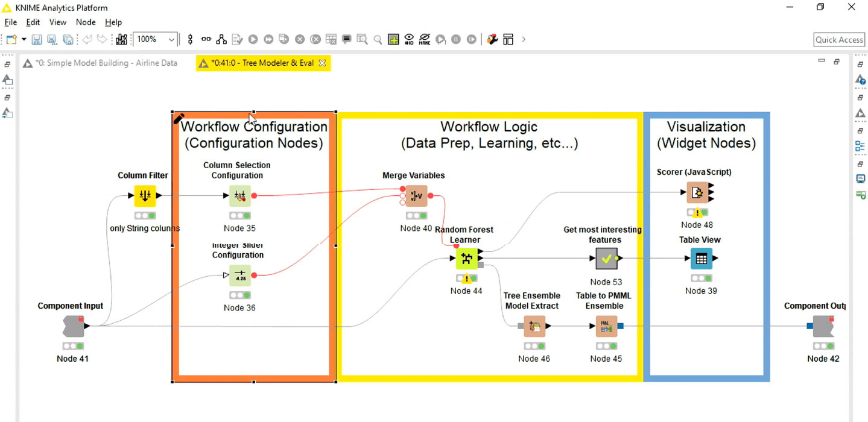Click the Visualization (Widget Nodes) annotation title

coord(706,135)
